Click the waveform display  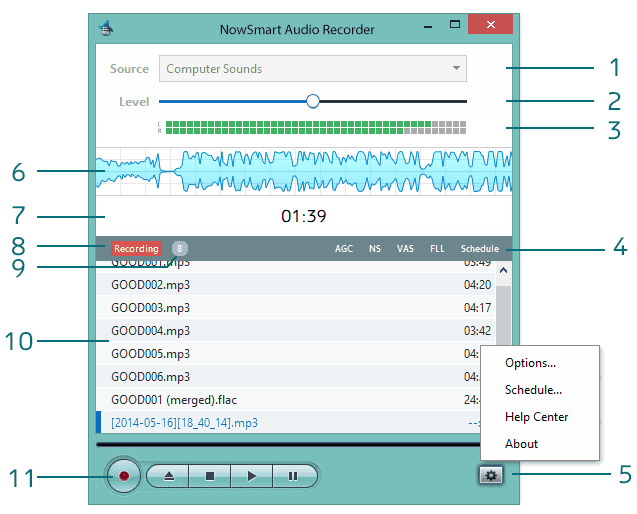[304, 171]
